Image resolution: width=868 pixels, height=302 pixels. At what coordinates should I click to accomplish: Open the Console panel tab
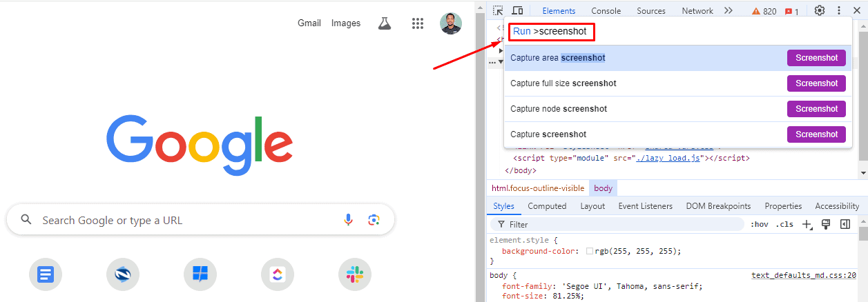(x=606, y=11)
